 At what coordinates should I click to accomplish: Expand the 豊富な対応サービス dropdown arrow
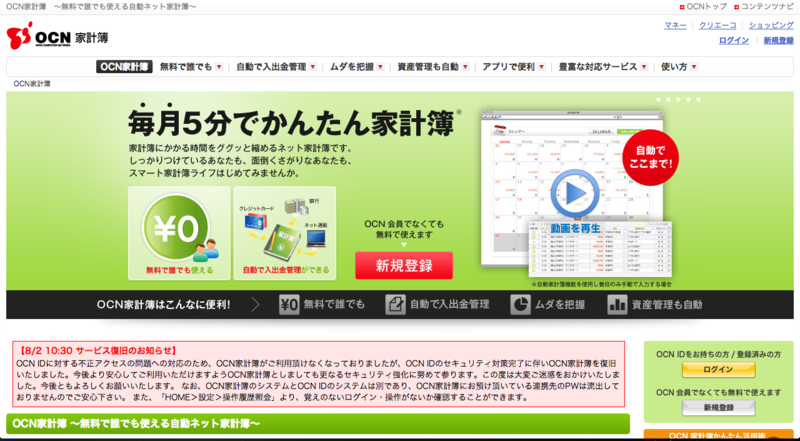[x=644, y=67]
